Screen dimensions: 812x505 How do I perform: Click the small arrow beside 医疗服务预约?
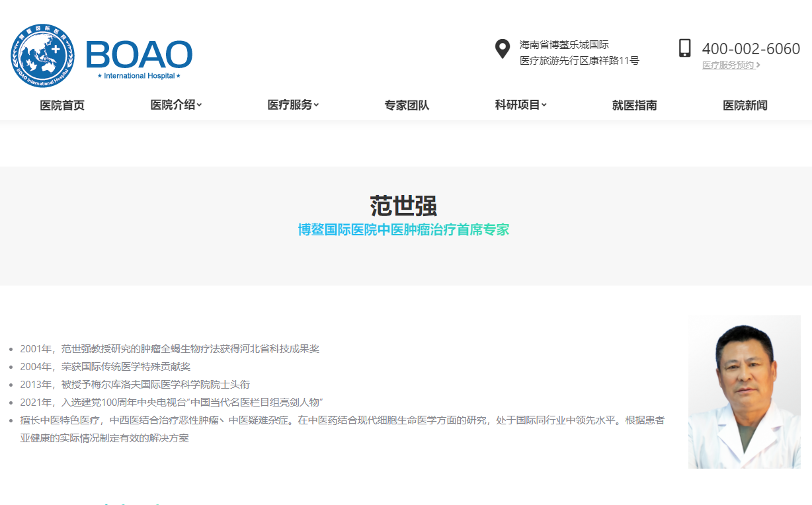coord(758,65)
